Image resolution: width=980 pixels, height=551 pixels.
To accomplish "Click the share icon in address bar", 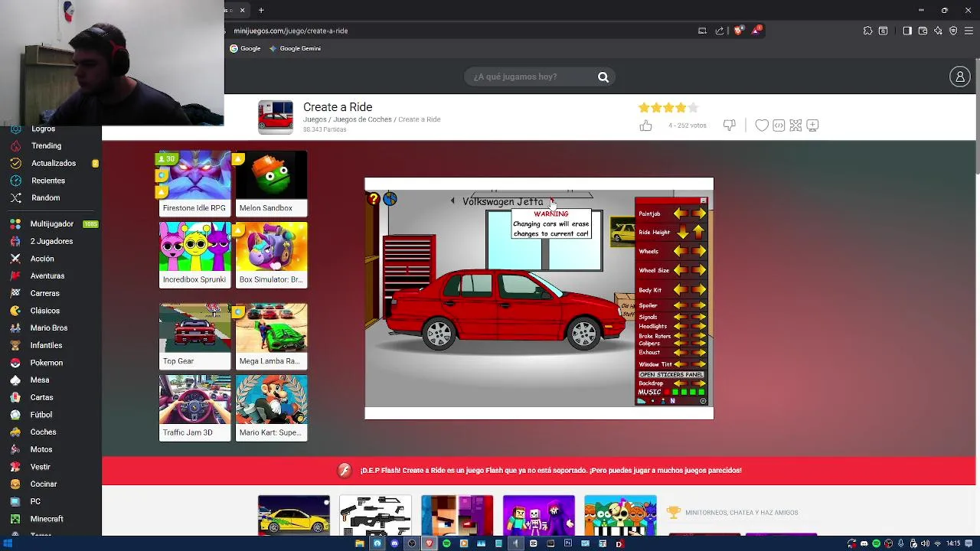I will click(720, 31).
